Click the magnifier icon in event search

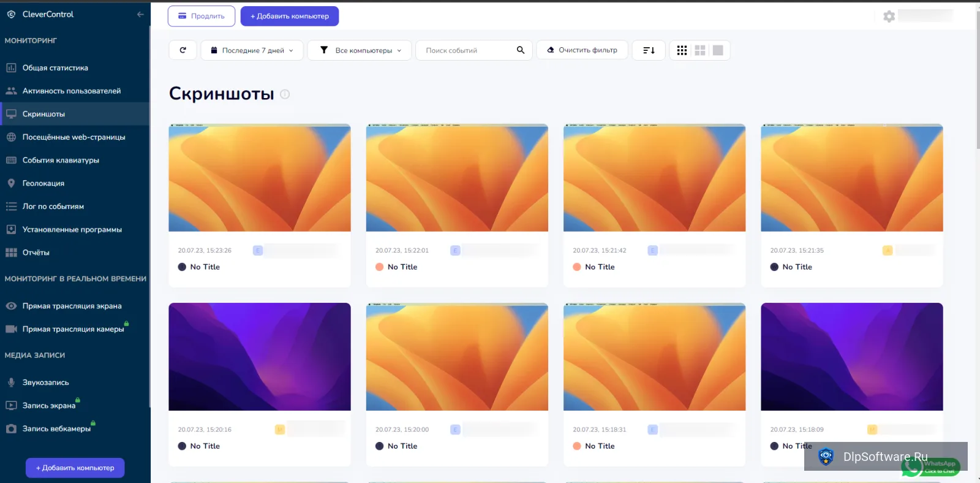point(521,50)
